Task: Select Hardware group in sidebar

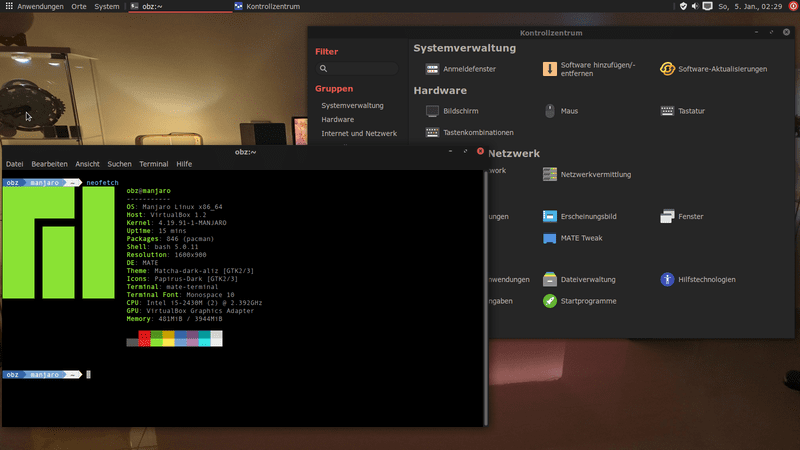Action: (338, 119)
